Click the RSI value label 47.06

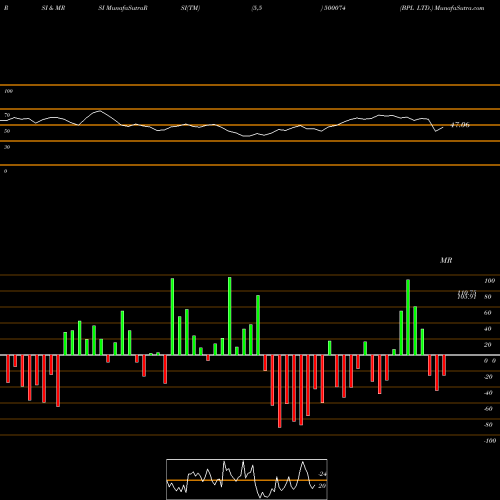click(x=460, y=125)
